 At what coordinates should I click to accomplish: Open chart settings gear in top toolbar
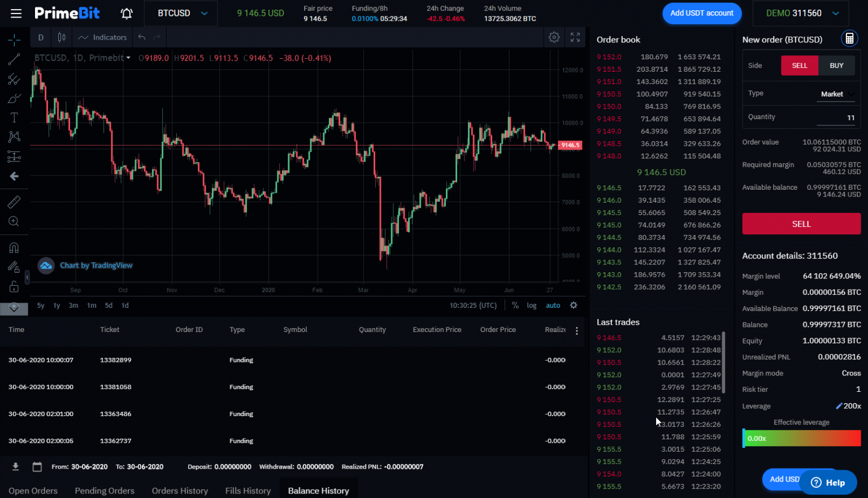[554, 37]
